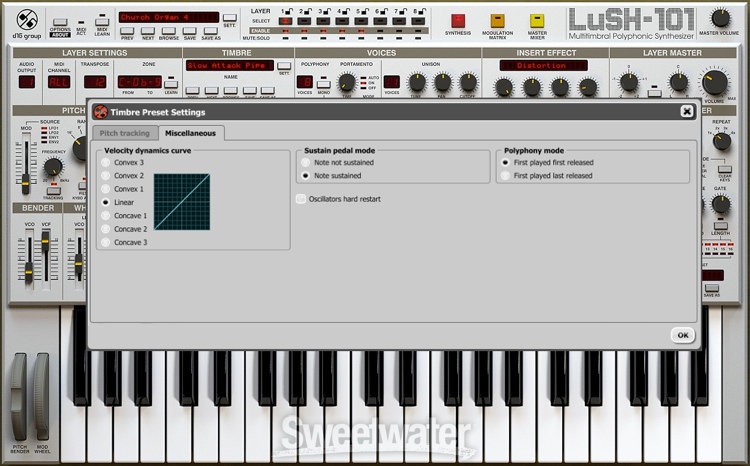Click the velocity dynamics curve graph
The width and height of the screenshot is (750, 466).
pyautogui.click(x=181, y=202)
